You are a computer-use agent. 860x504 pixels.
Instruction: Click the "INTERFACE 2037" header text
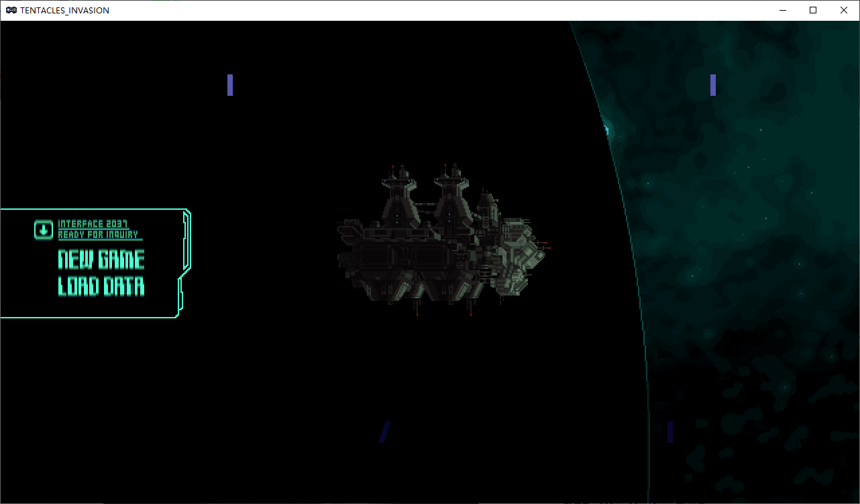pyautogui.click(x=93, y=224)
